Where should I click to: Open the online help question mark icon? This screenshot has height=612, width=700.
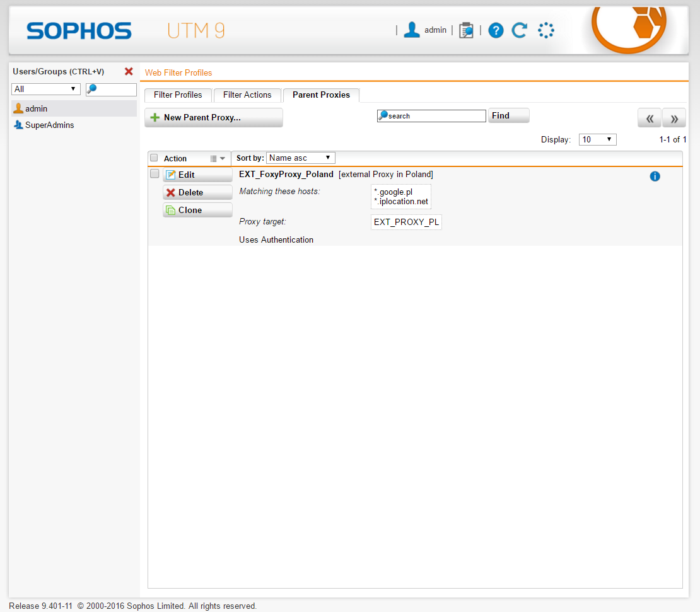coord(496,30)
